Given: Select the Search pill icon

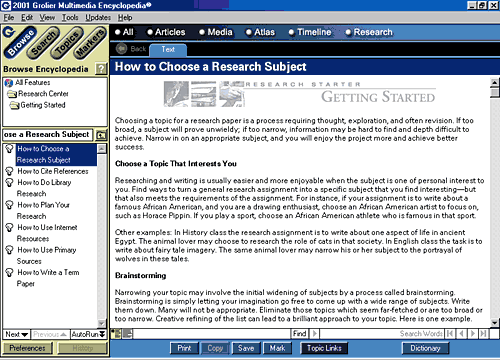Looking at the screenshot, I should pyautogui.click(x=43, y=43).
